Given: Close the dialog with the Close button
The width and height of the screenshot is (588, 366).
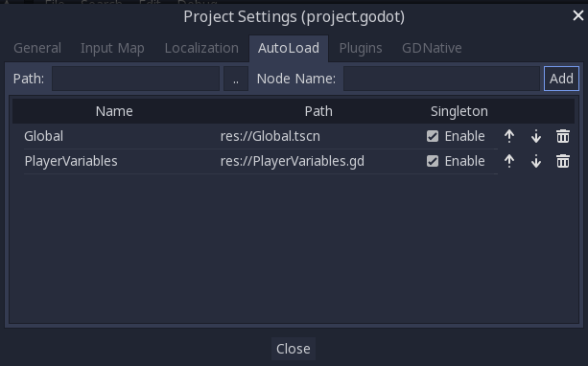Looking at the screenshot, I should click(294, 349).
